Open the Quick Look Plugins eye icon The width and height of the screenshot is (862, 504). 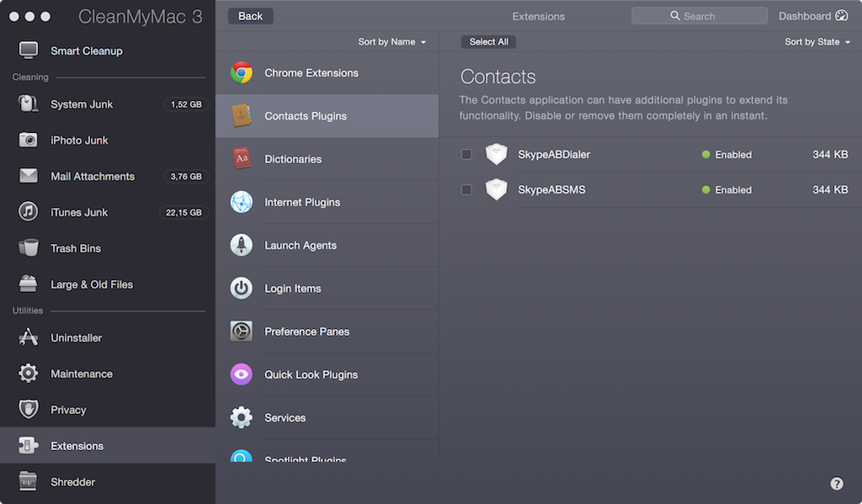point(242,374)
